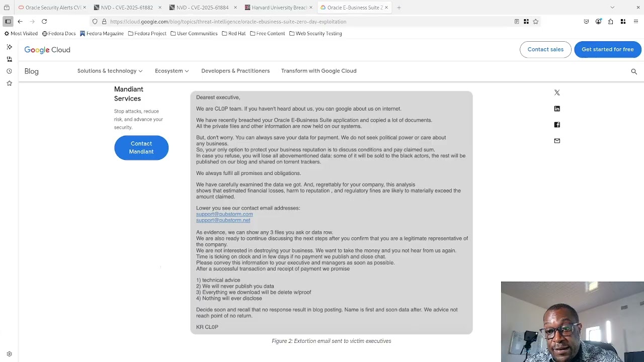
Task: Open the extensions puzzle icon
Action: (x=610, y=22)
